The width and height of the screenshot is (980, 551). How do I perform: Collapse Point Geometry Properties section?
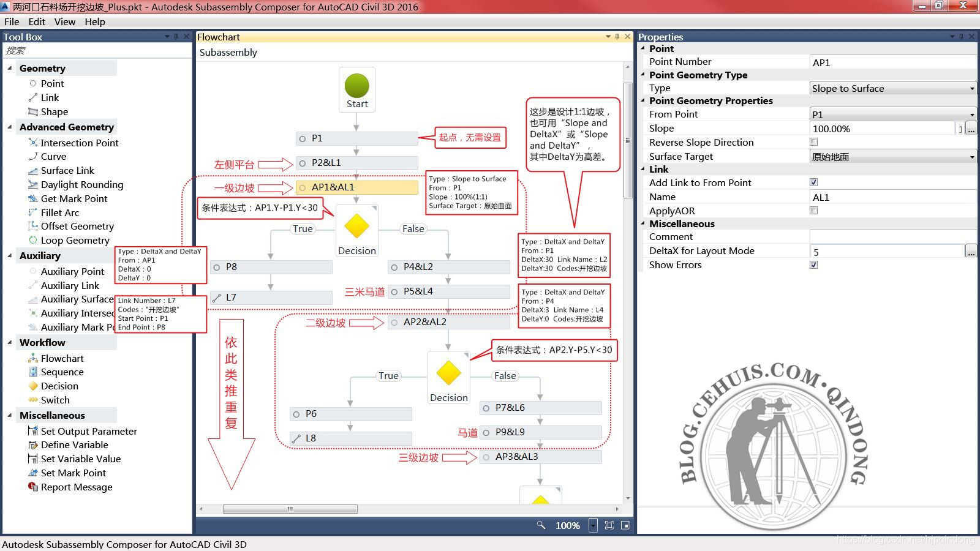[643, 100]
